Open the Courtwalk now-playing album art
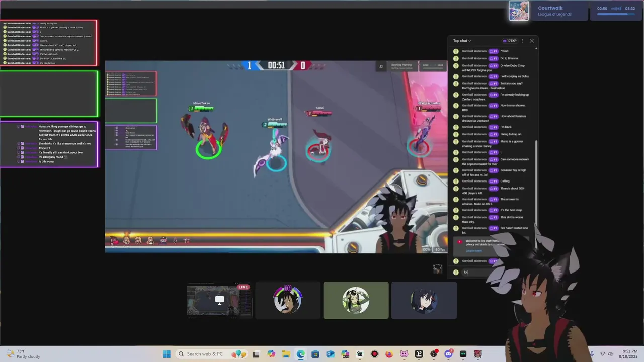This screenshot has height=362, width=644. (x=519, y=11)
